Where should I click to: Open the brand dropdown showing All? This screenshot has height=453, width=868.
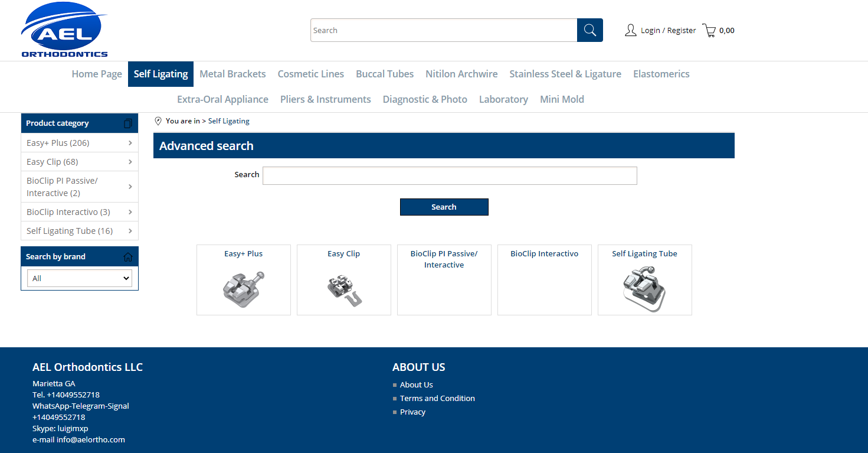80,278
